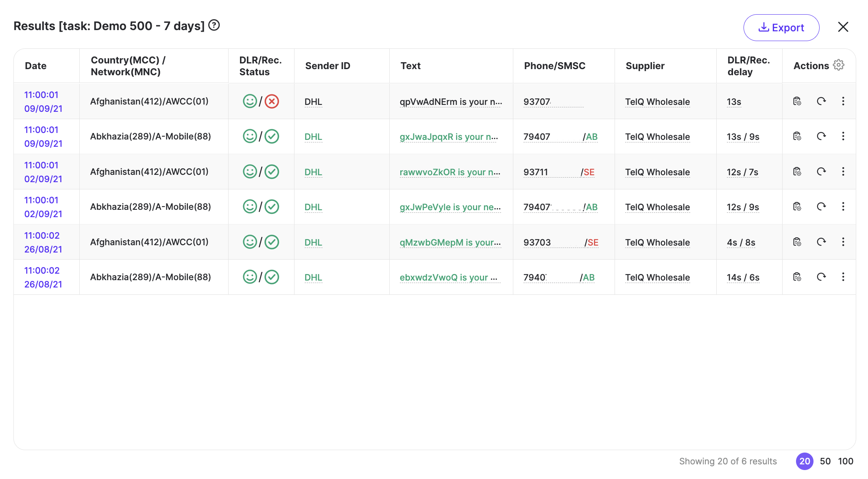The width and height of the screenshot is (868, 479).
Task: Open table settings gear in Actions header
Action: (838, 65)
